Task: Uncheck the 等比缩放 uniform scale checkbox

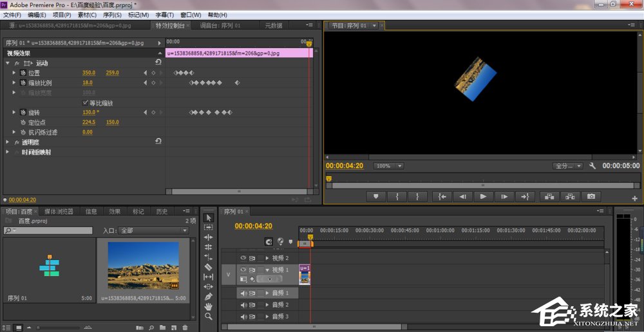Action: (86, 103)
